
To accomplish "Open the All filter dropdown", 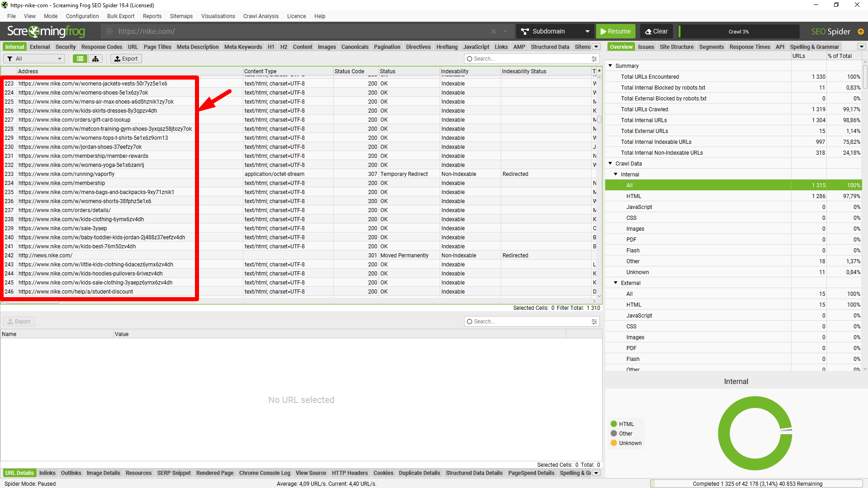I will tap(34, 59).
